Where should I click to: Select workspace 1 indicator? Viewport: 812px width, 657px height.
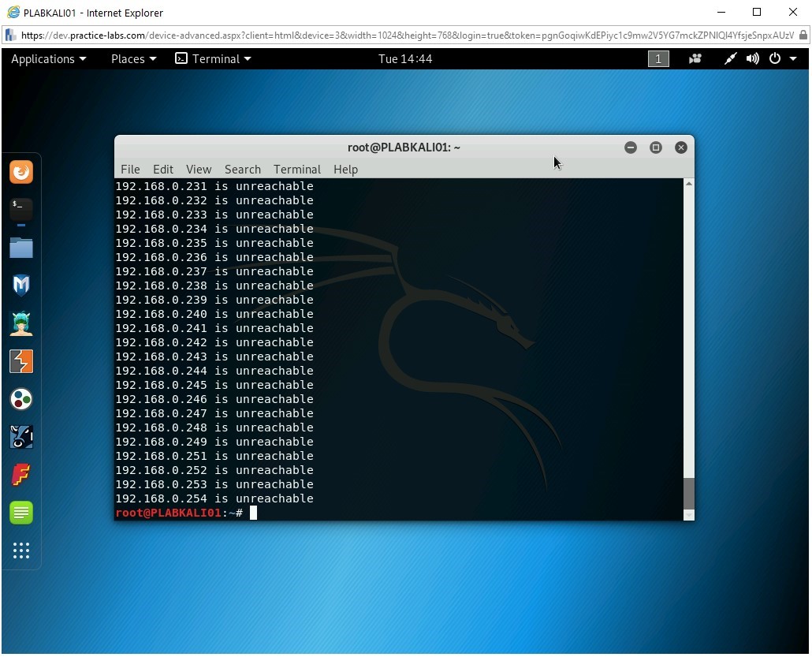tap(658, 59)
